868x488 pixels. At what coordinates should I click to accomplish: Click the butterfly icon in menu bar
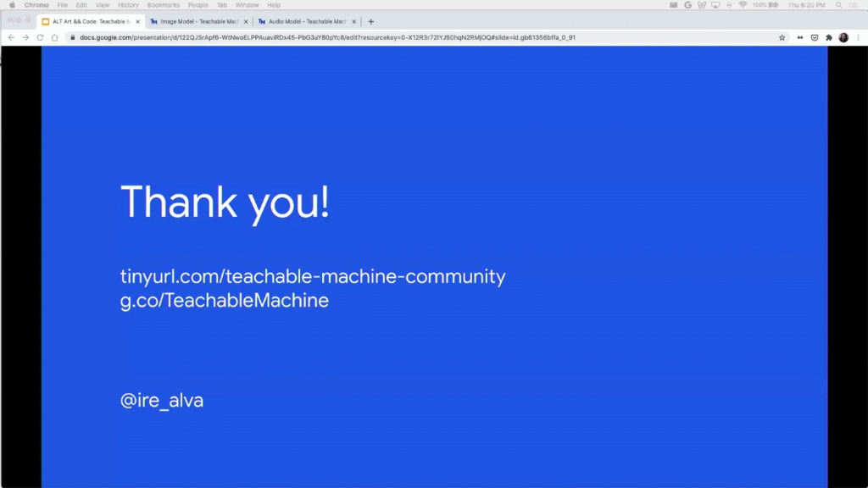coord(701,5)
